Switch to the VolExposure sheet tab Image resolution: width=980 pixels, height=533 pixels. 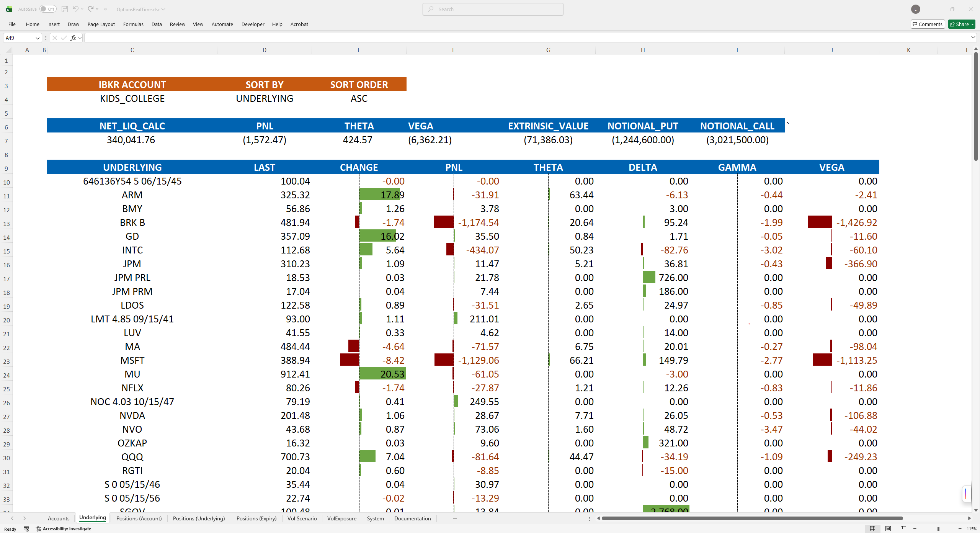coord(342,518)
